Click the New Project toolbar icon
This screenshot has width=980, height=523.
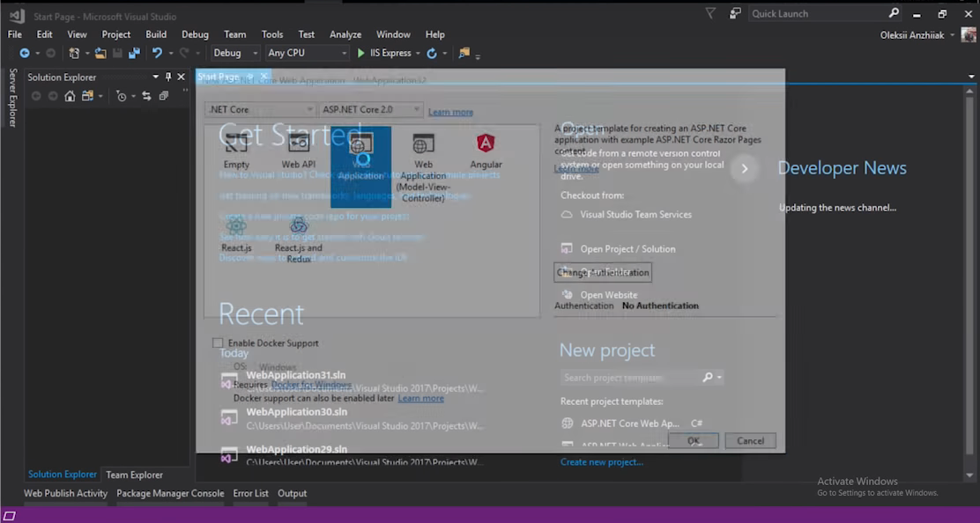point(74,53)
